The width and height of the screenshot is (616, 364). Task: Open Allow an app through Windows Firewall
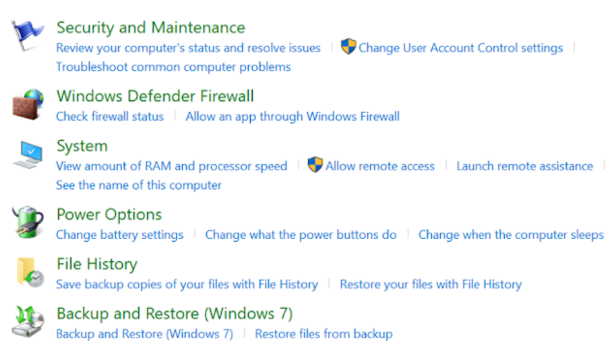pos(293,117)
